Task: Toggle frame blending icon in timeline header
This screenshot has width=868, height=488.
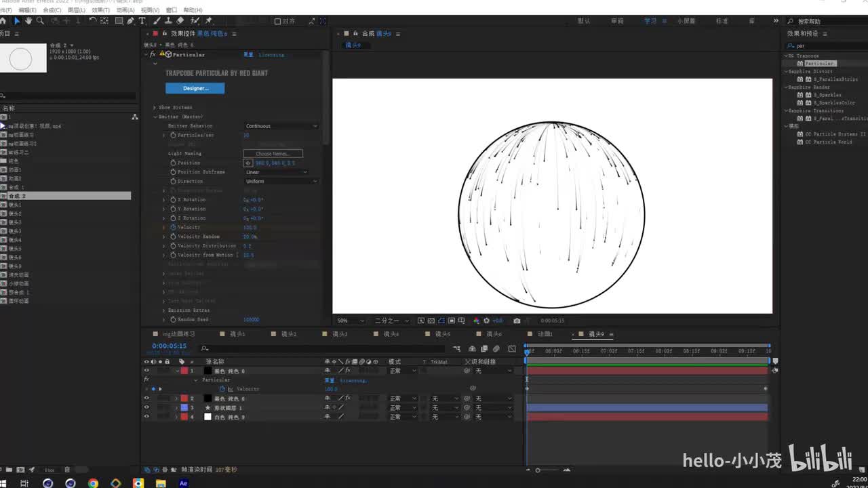Action: [x=483, y=349]
